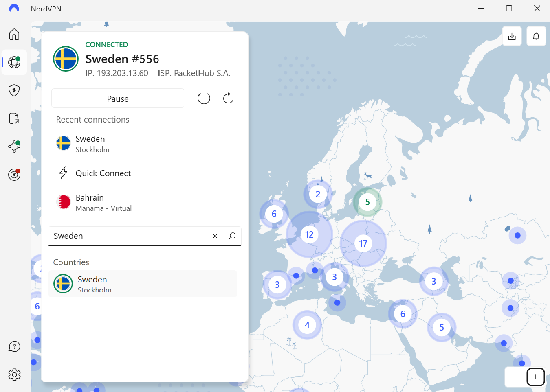Zoom in the map with plus button
Image resolution: width=550 pixels, height=392 pixels.
536,377
